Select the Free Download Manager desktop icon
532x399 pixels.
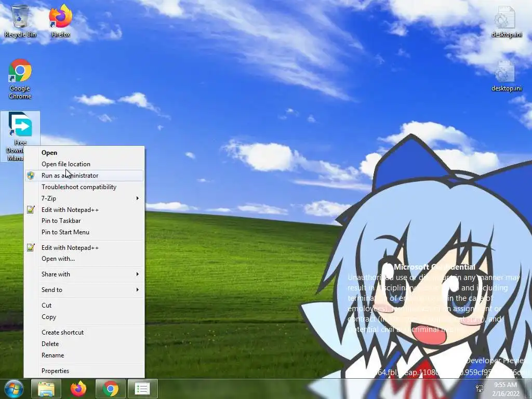[20, 137]
